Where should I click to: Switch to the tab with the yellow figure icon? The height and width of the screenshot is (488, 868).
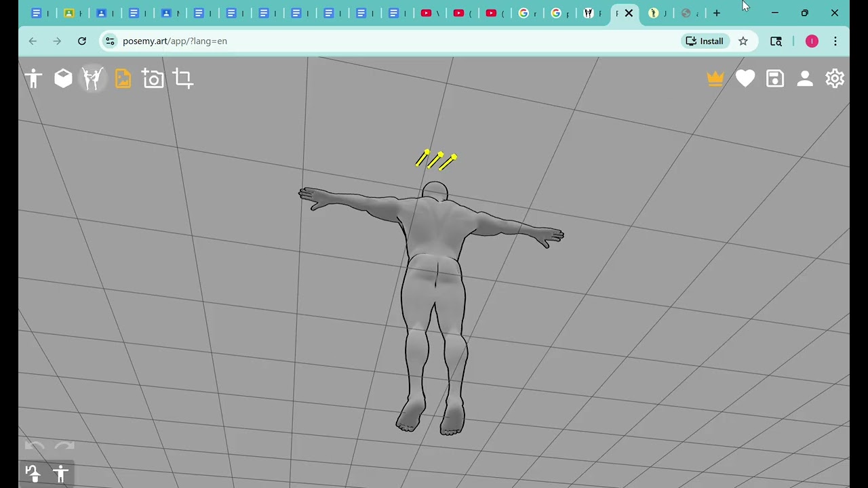click(658, 13)
